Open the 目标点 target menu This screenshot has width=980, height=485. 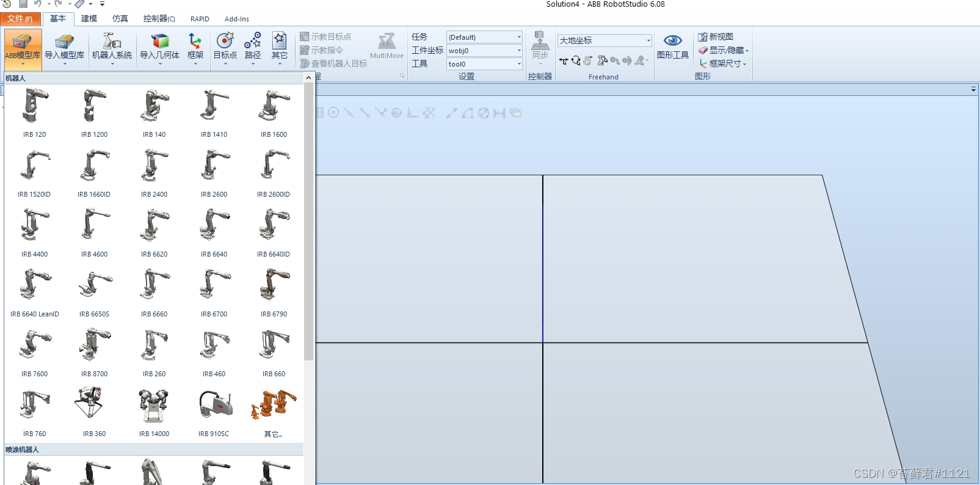pyautogui.click(x=225, y=49)
